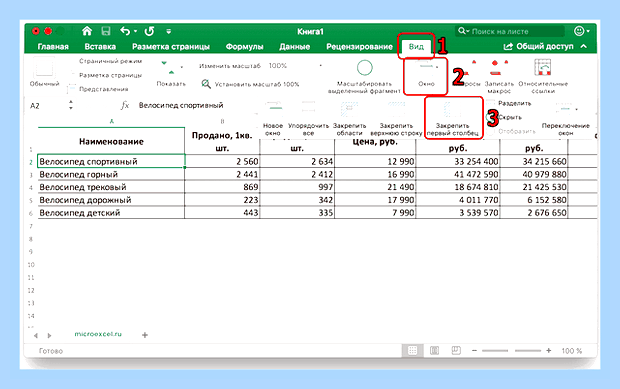Open the Name Box stepper arrows
The width and height of the screenshot is (620, 389).
(x=71, y=105)
